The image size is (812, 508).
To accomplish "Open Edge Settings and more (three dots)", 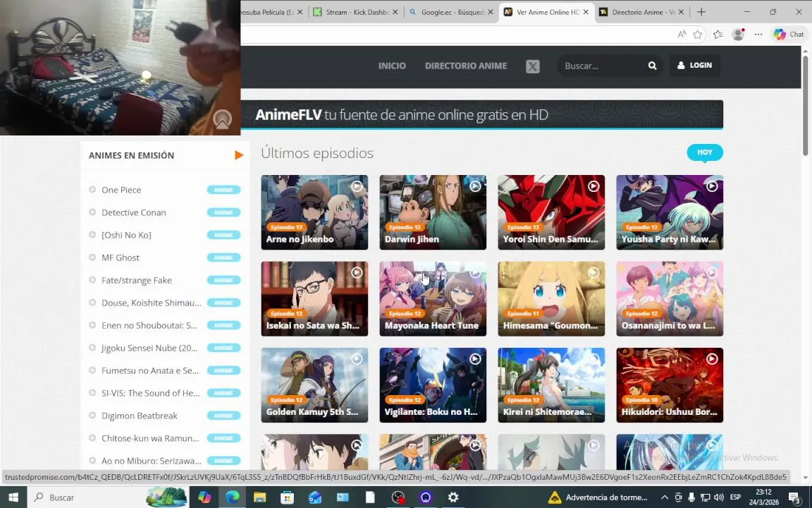I will tap(758, 35).
